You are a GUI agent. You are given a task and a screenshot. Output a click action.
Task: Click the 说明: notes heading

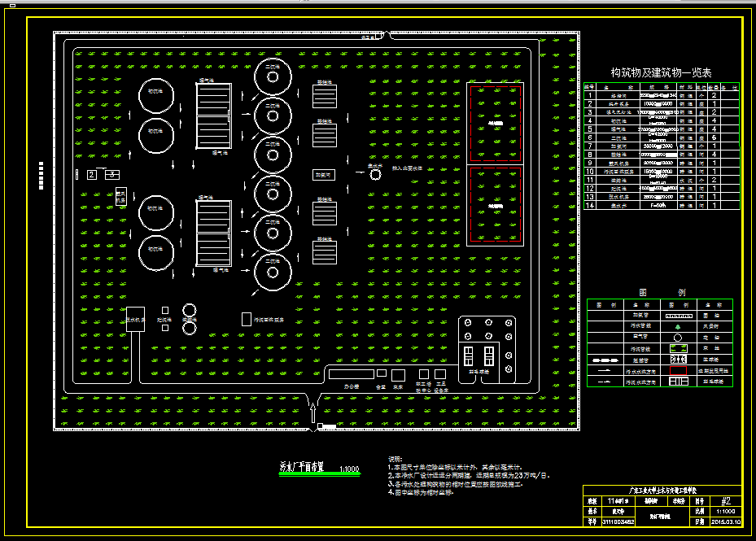tap(395, 460)
